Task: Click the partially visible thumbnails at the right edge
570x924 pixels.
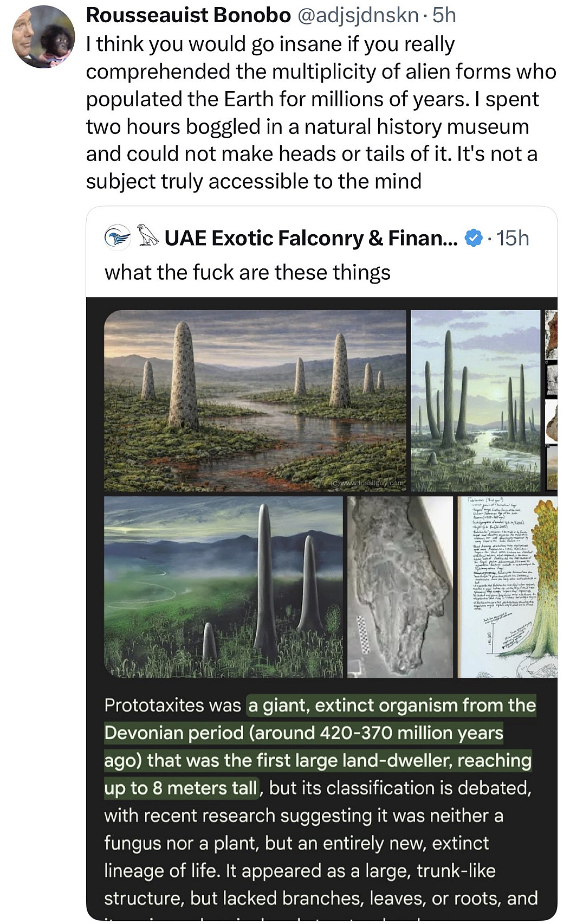Action: pyautogui.click(x=551, y=400)
